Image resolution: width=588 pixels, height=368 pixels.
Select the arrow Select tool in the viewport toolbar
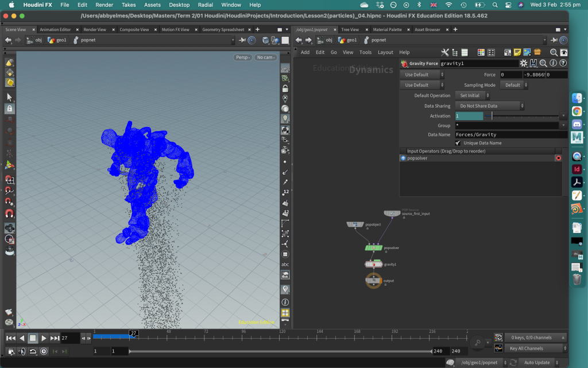[10, 97]
